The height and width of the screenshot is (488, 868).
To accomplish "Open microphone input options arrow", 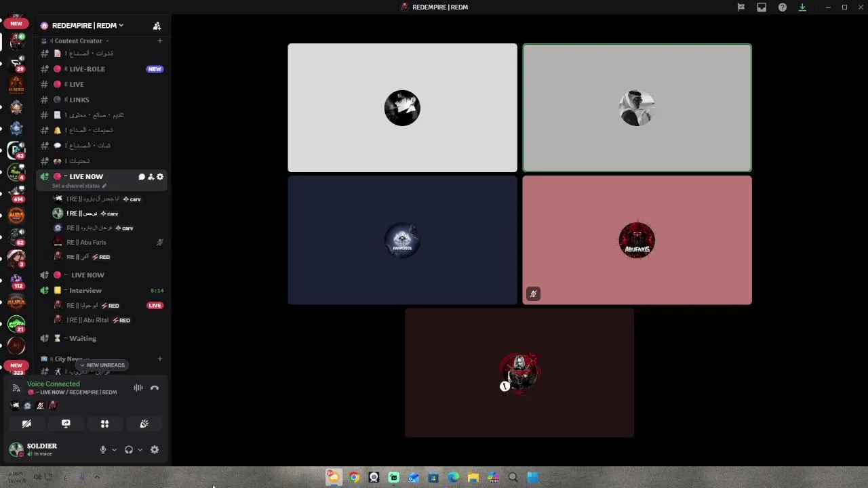I will pyautogui.click(x=114, y=449).
